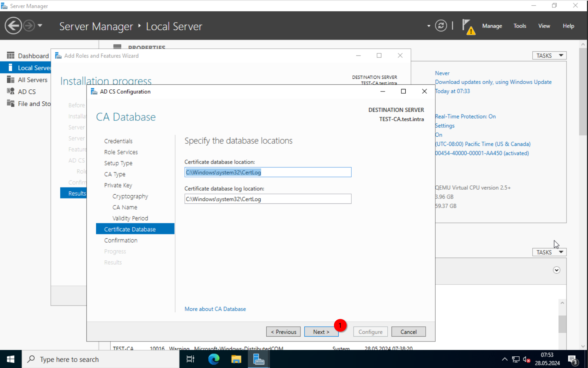Click Results step in Add Roles wizard
The height and width of the screenshot is (368, 588).
pos(73,193)
